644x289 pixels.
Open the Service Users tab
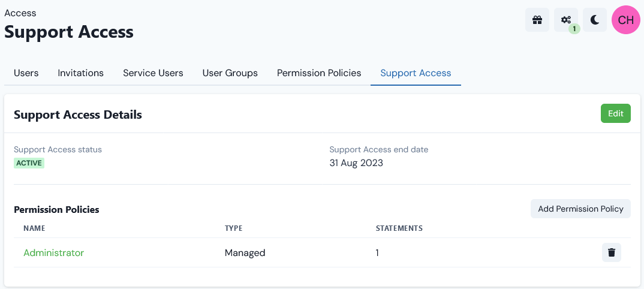tap(153, 73)
